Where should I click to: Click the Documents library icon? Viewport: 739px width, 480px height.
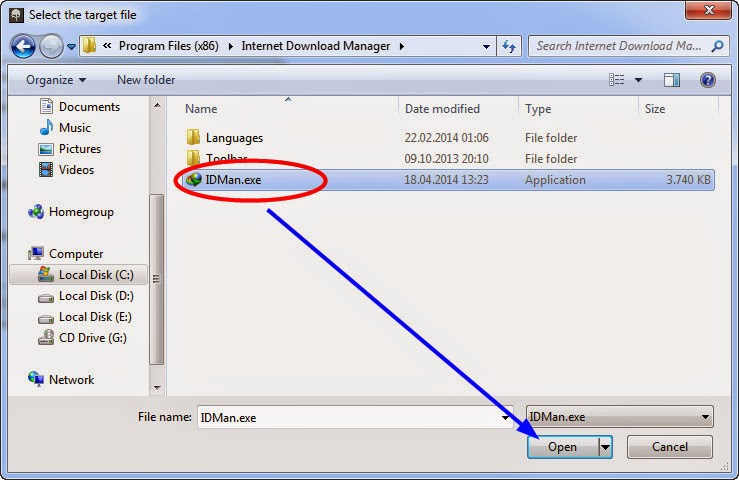tap(46, 107)
